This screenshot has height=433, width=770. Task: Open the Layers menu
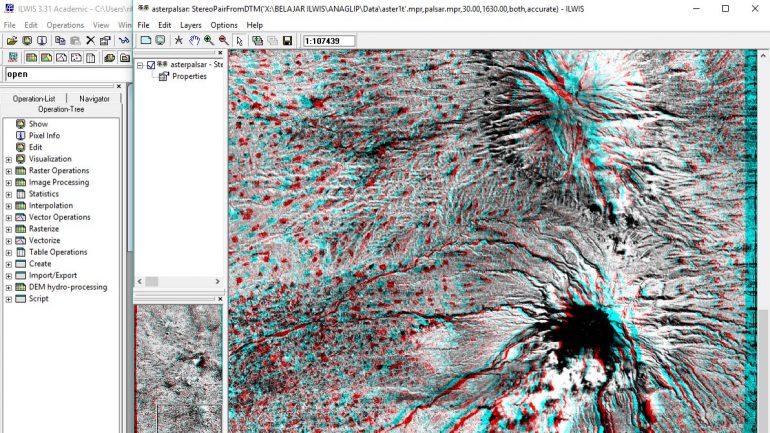[x=191, y=25]
